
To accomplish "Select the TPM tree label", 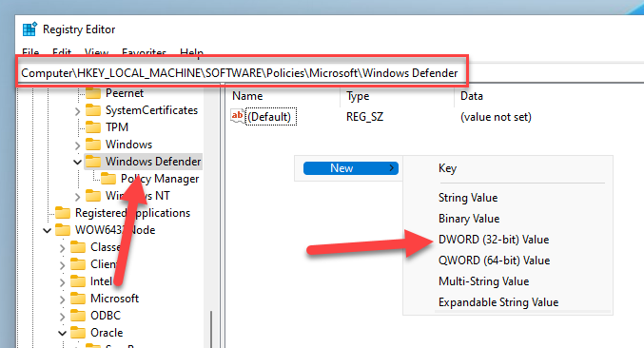I will [117, 127].
